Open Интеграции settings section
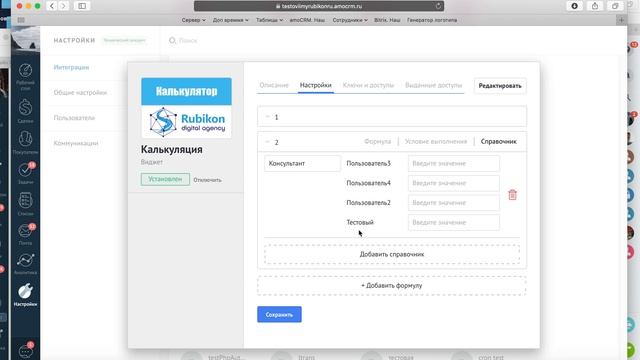Screen dimensions: 640x360 (71, 67)
